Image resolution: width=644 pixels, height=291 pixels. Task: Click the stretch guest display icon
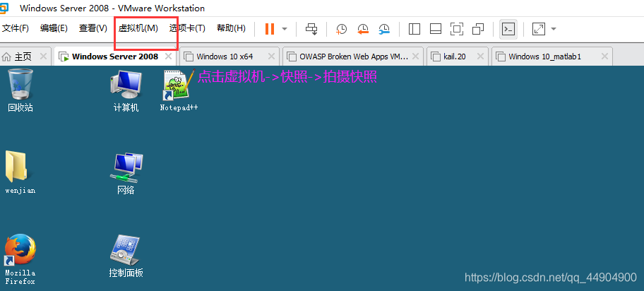click(x=538, y=29)
